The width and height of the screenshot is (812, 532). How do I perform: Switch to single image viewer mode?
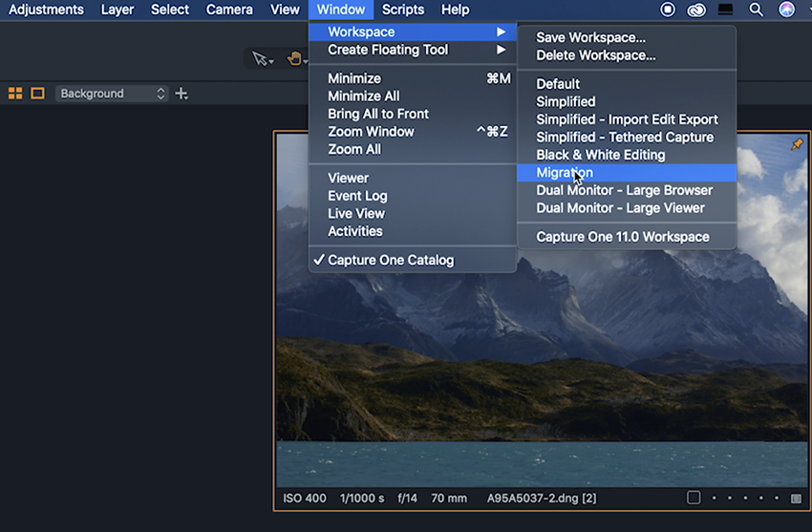point(38,94)
